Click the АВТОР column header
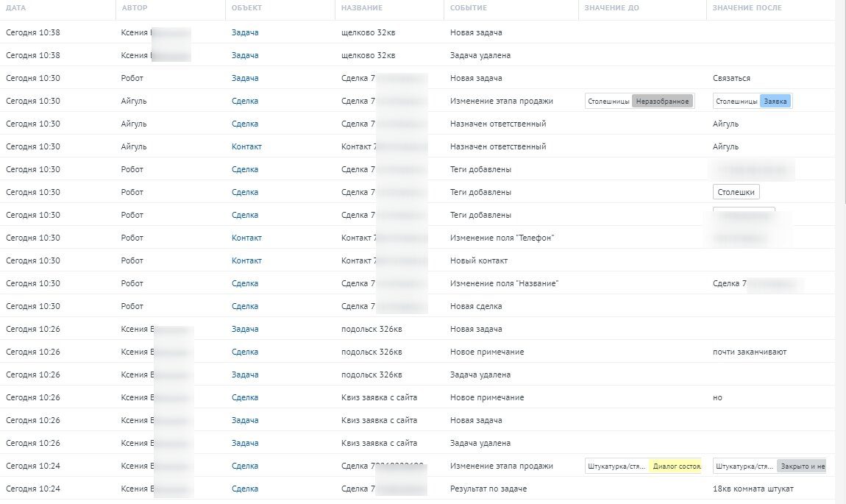Image resolution: width=846 pixels, height=504 pixels. 135,8
